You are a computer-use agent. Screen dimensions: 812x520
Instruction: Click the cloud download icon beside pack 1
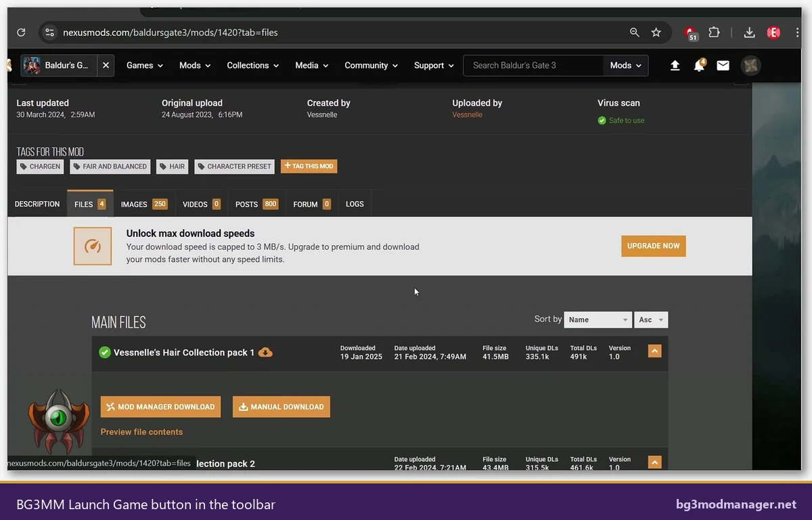[265, 352]
